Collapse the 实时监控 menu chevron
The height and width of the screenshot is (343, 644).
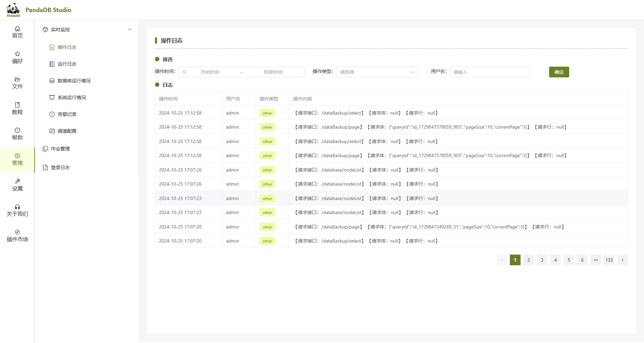pos(130,29)
